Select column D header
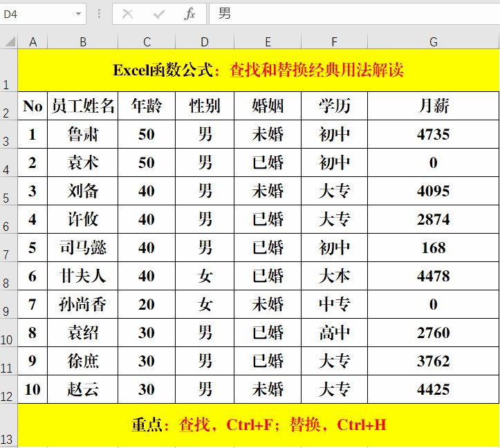The width and height of the screenshot is (500, 448). [x=205, y=41]
